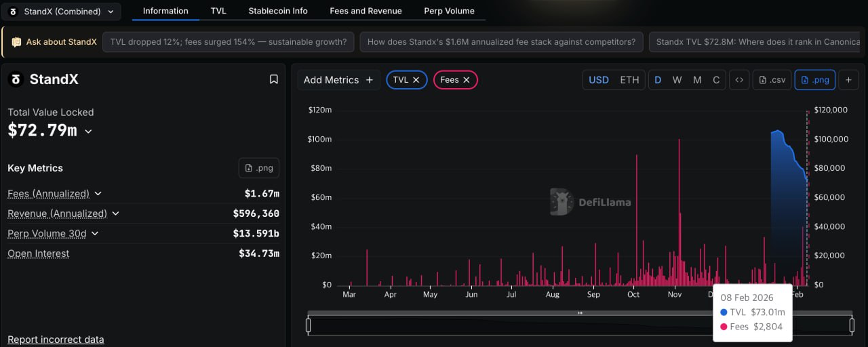Click the plus icon beside .png button

(x=848, y=80)
